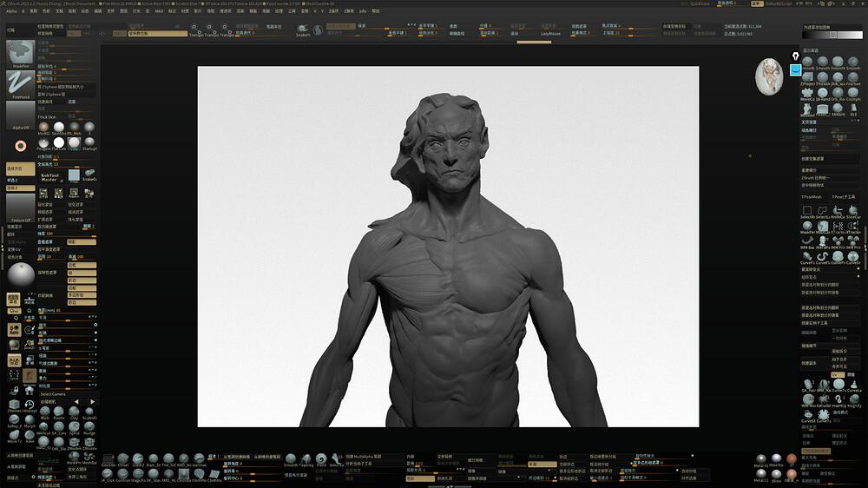Open the Texture Off picker
Image resolution: width=868 pixels, height=488 pixels.
[x=21, y=208]
